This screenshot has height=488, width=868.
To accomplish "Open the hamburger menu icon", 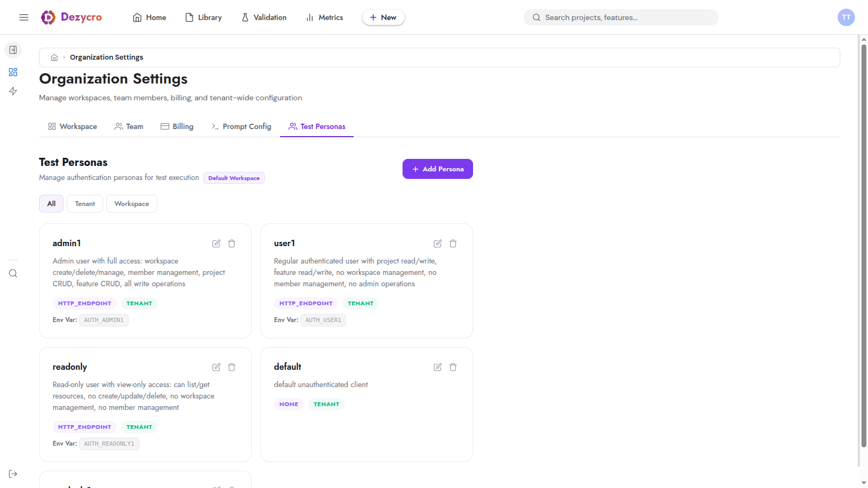I will (x=24, y=17).
